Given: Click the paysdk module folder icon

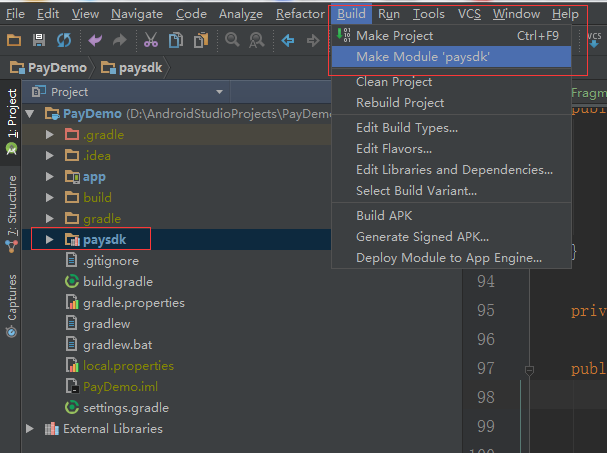Looking at the screenshot, I should tap(72, 240).
